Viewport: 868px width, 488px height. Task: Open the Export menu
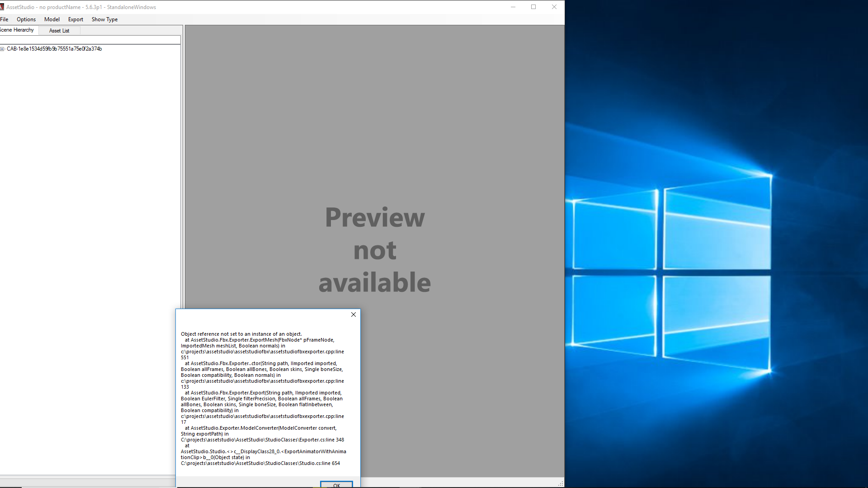coord(75,19)
